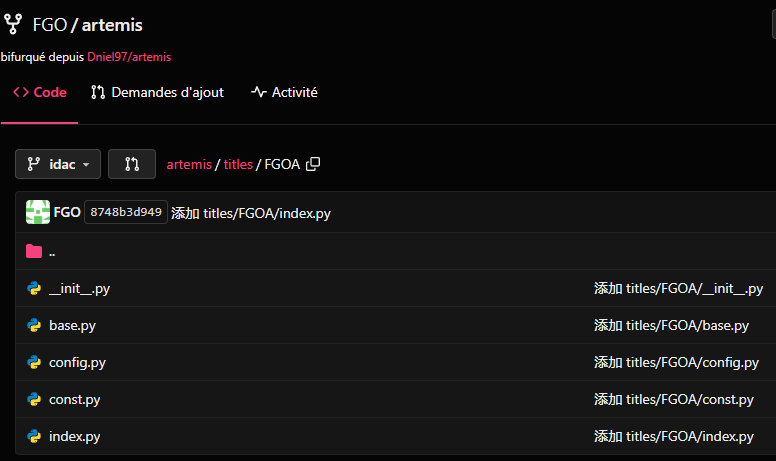
Task: Go to the titles folder in breadcrumb
Action: [238, 164]
